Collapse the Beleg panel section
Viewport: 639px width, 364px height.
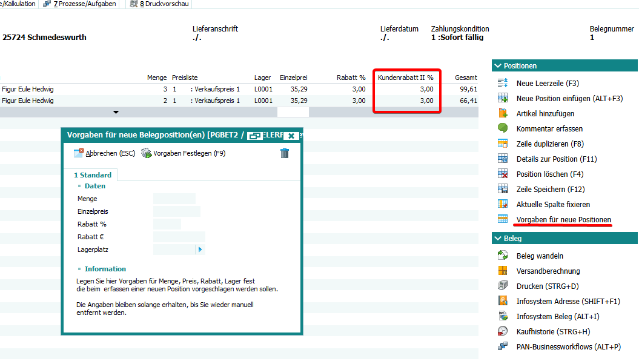point(498,239)
